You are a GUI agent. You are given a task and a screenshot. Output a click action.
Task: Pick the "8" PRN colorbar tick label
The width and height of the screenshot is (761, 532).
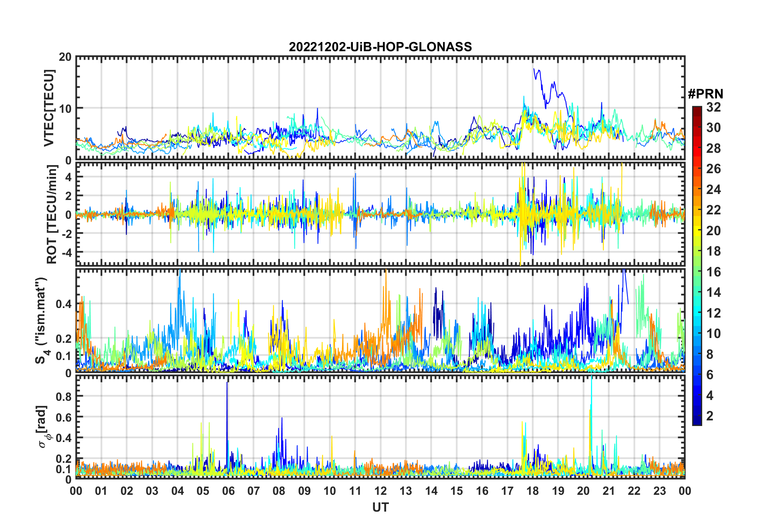tap(710, 354)
